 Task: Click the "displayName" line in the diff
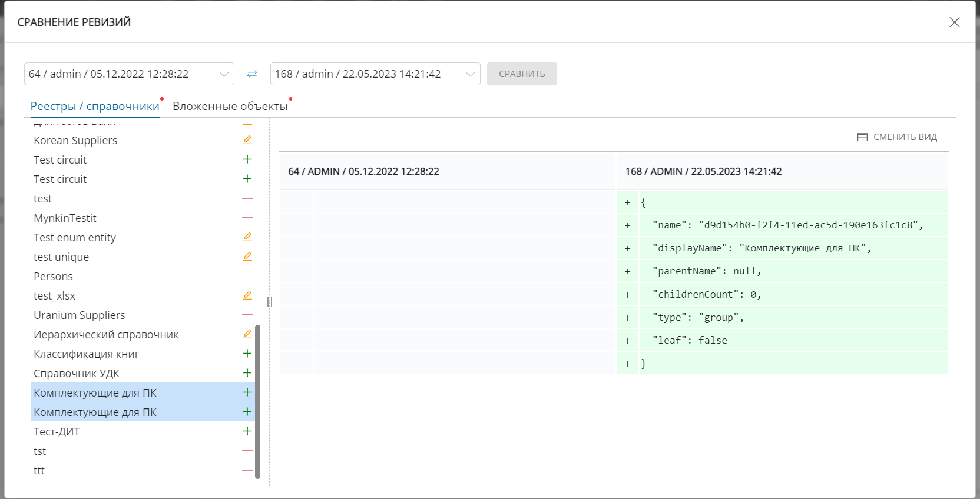point(782,248)
